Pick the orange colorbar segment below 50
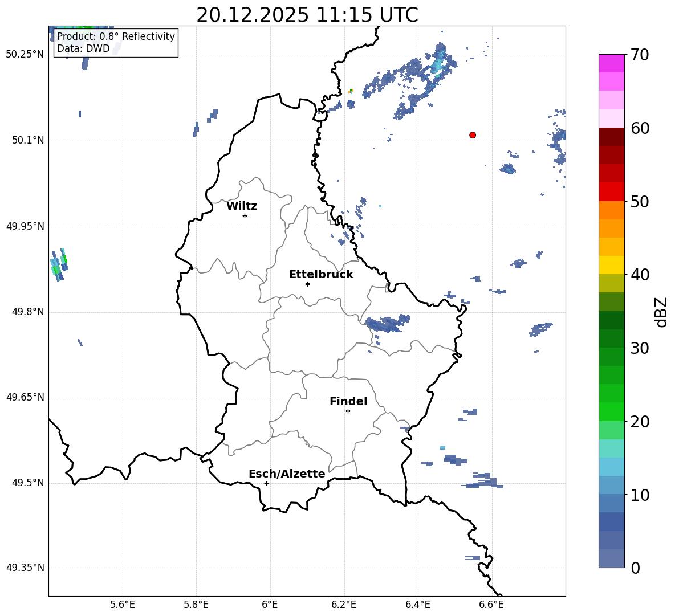 (x=611, y=210)
